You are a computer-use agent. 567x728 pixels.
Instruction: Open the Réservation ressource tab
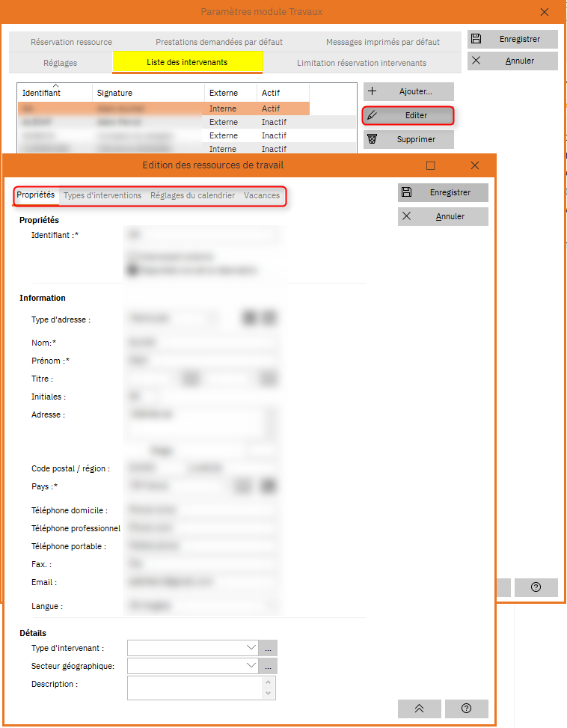72,42
